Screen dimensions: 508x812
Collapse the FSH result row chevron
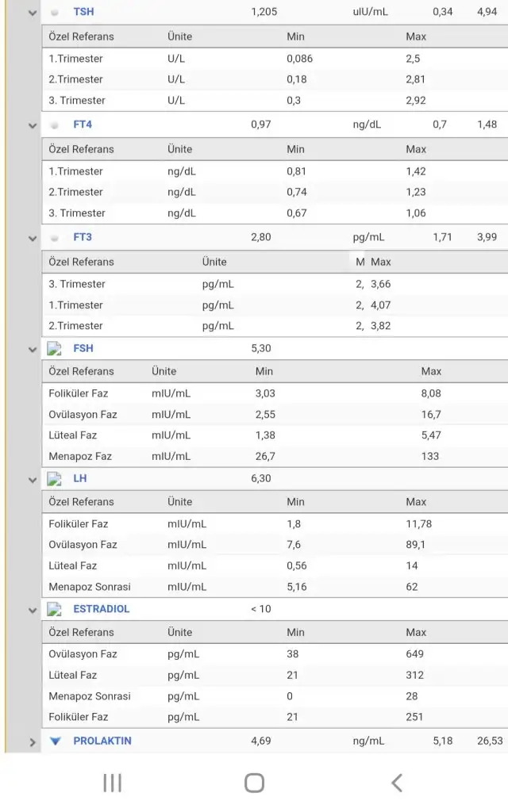click(33, 349)
